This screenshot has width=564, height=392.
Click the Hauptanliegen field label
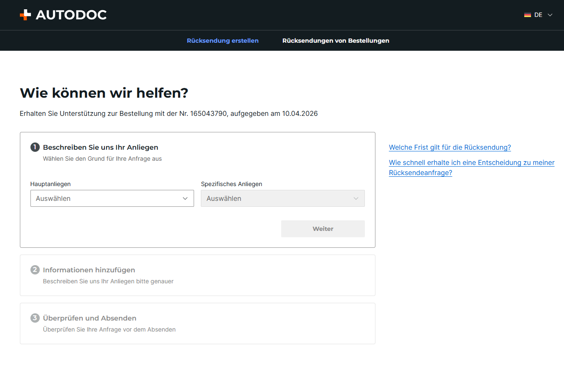50,184
